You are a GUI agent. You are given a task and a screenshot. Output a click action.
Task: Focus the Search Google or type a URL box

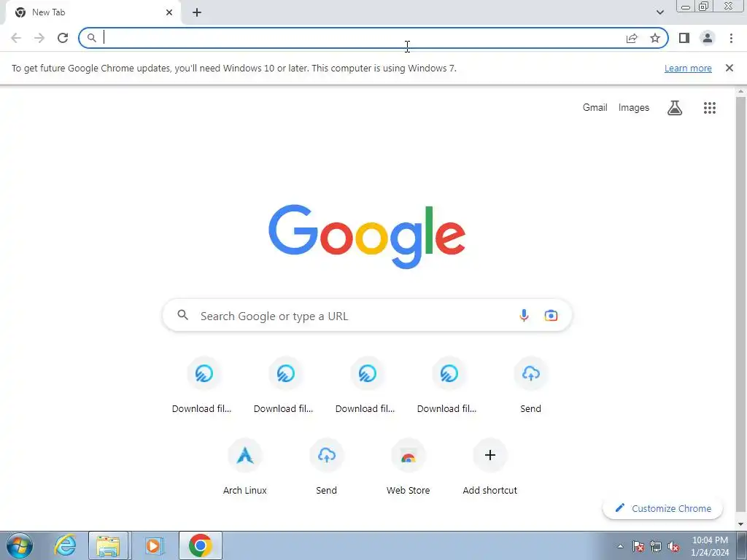pos(367,315)
